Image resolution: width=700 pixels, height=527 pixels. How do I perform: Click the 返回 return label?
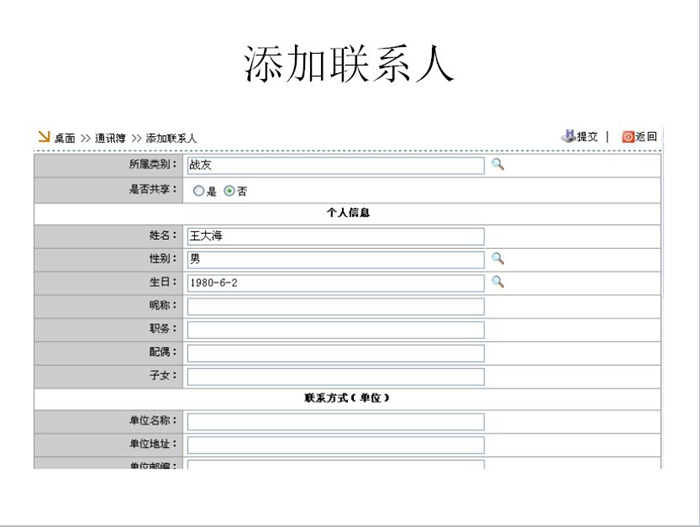(x=646, y=137)
